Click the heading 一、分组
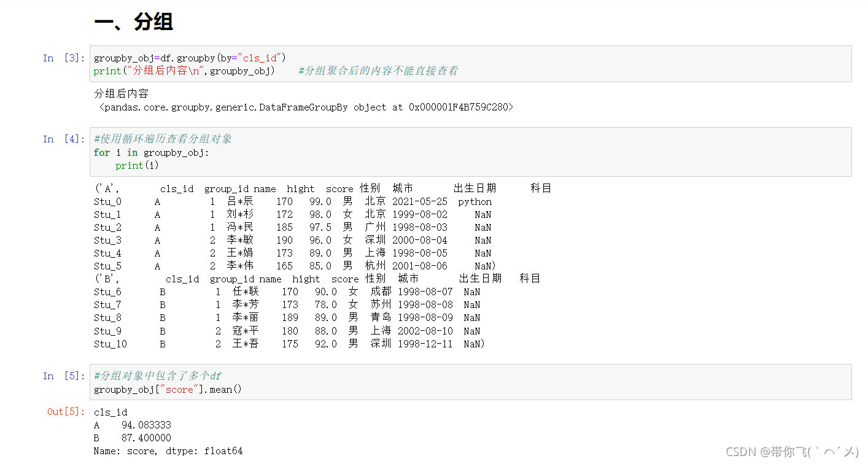This screenshot has height=464, width=868. 133,22
